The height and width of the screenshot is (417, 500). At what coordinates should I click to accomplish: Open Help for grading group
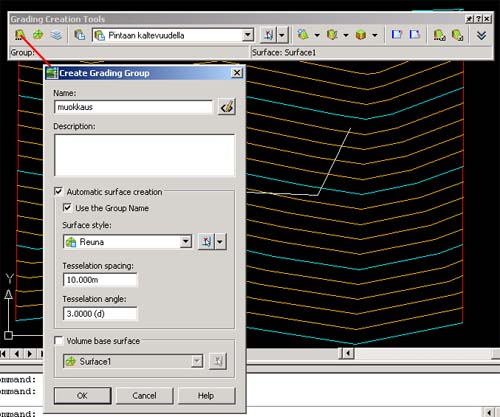click(x=206, y=396)
